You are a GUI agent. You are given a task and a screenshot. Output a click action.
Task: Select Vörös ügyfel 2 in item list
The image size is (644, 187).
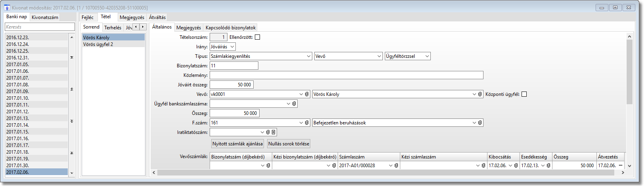pyautogui.click(x=113, y=44)
